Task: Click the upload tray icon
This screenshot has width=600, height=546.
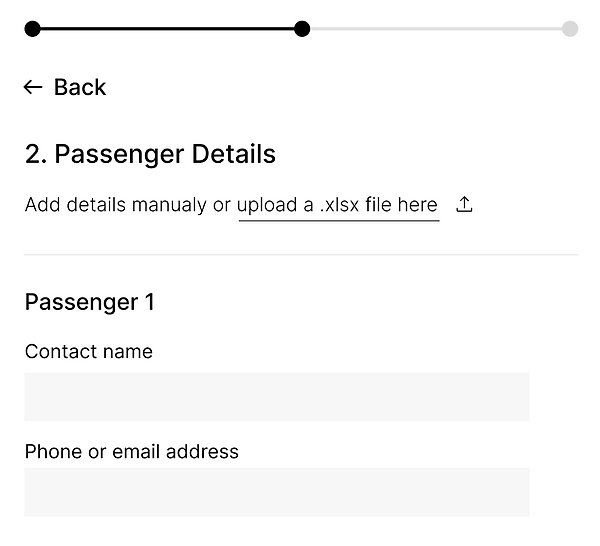Action: 464,205
